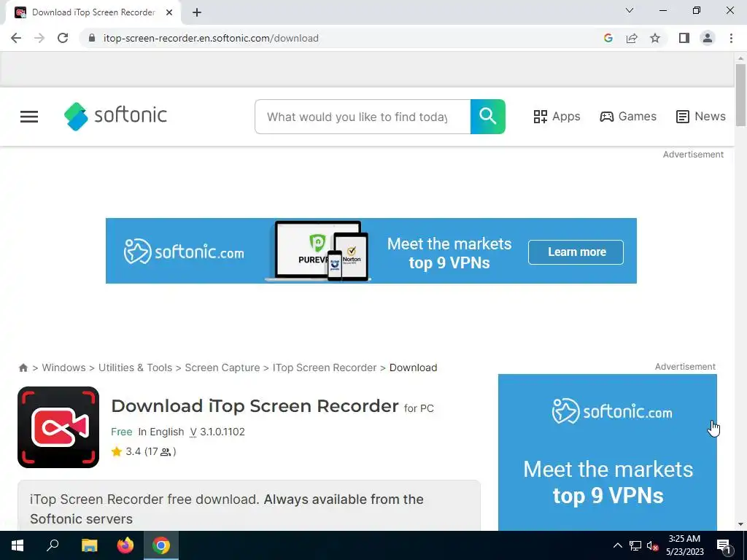Toggle the browser side panel
Image resolution: width=747 pixels, height=560 pixels.
(684, 38)
